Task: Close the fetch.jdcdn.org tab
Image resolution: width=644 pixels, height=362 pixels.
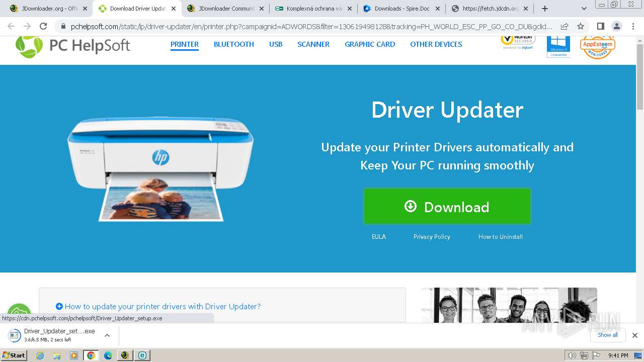Action: coord(526,9)
